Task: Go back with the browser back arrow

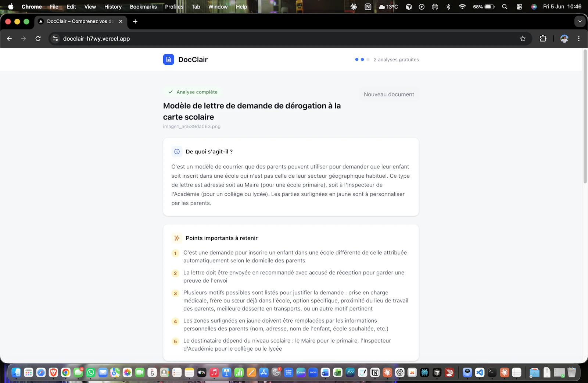Action: [10, 39]
